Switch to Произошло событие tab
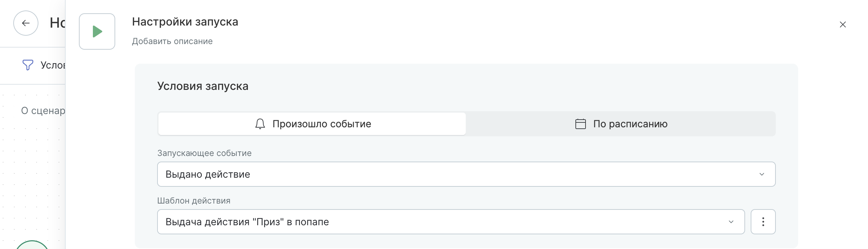 click(312, 124)
